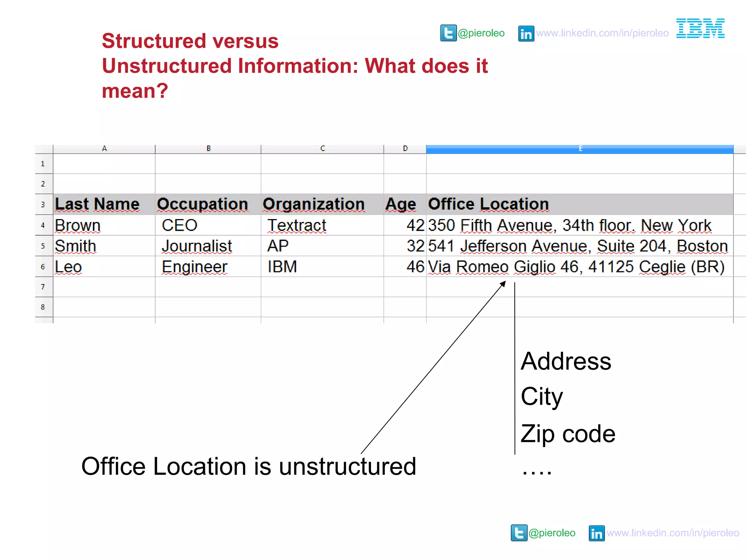The height and width of the screenshot is (560, 747).
Task: Click the 'Last Name' header cell
Action: pyautogui.click(x=104, y=204)
